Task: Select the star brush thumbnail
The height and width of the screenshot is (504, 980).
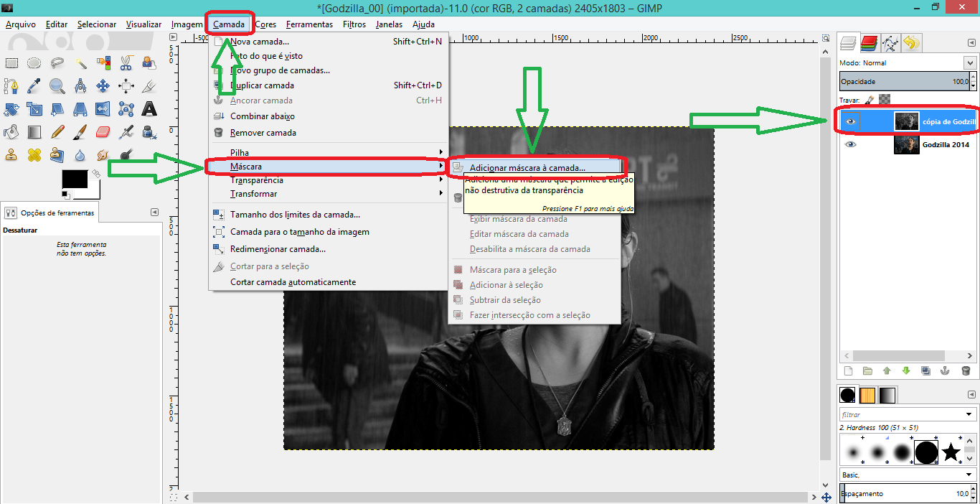Action: tap(951, 452)
